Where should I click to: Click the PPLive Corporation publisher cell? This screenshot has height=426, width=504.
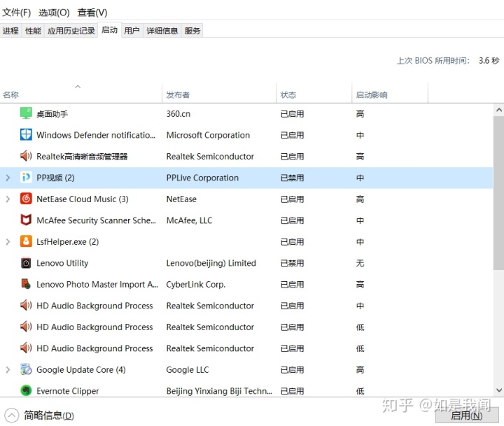coord(202,178)
